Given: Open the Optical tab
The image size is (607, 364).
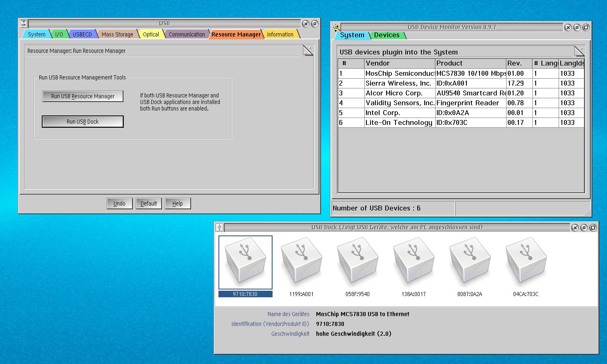Looking at the screenshot, I should click(x=151, y=34).
